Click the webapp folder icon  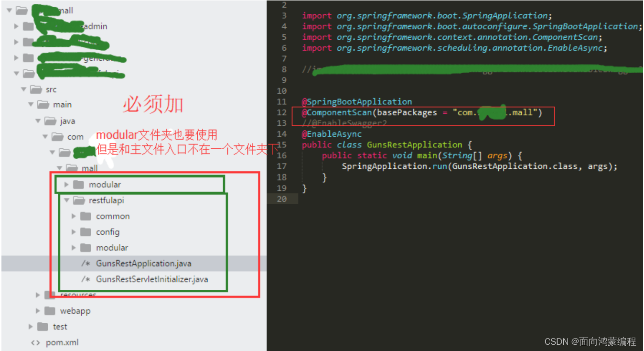tap(50, 311)
